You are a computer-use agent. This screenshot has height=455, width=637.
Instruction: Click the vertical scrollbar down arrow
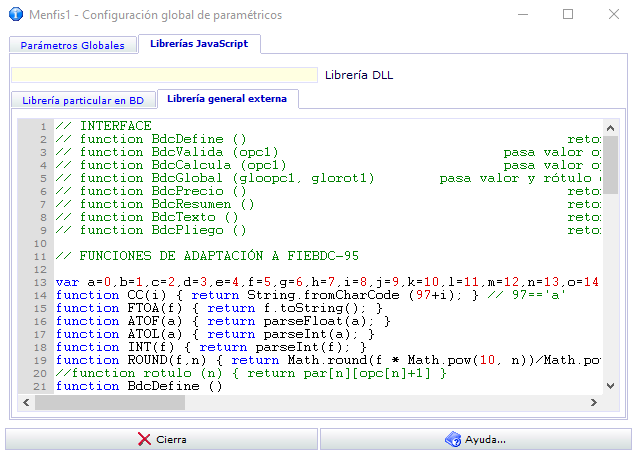[x=610, y=386]
